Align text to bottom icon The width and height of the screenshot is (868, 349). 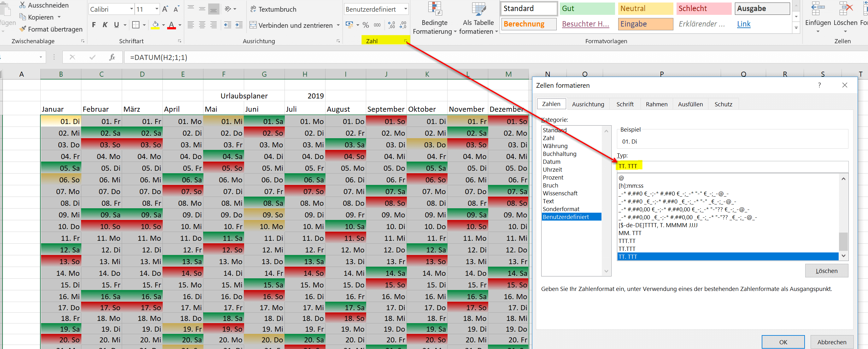click(214, 9)
